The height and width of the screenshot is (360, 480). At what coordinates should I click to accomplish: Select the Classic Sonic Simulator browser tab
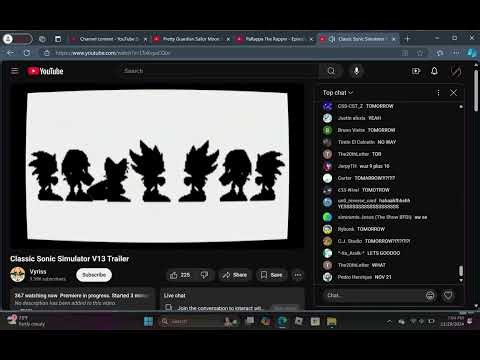pos(357,39)
